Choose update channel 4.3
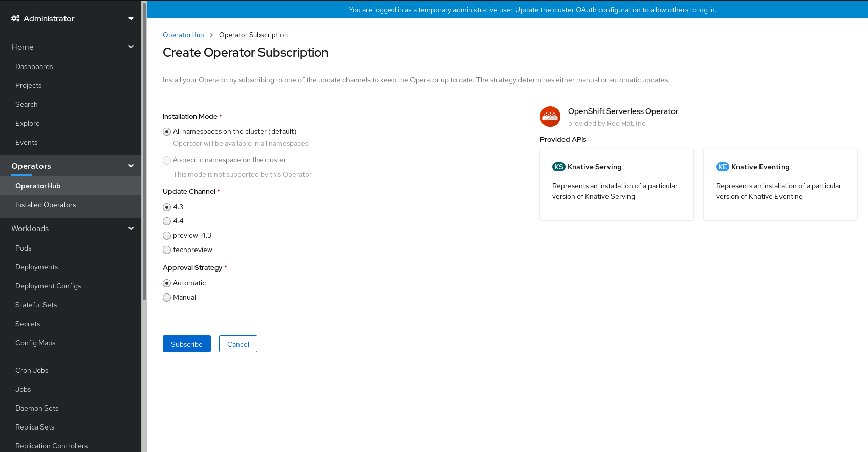This screenshot has height=452, width=868. 167,207
